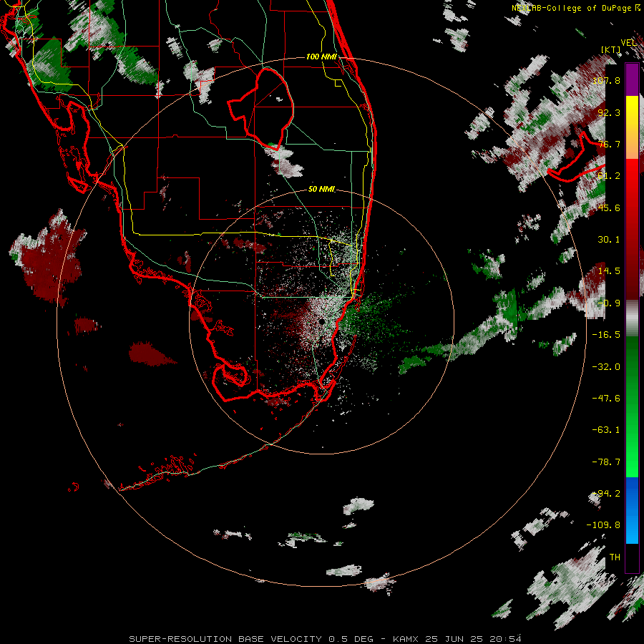Click the 107.8 velocity scale value
The width and height of the screenshot is (644, 644).
pos(607,80)
